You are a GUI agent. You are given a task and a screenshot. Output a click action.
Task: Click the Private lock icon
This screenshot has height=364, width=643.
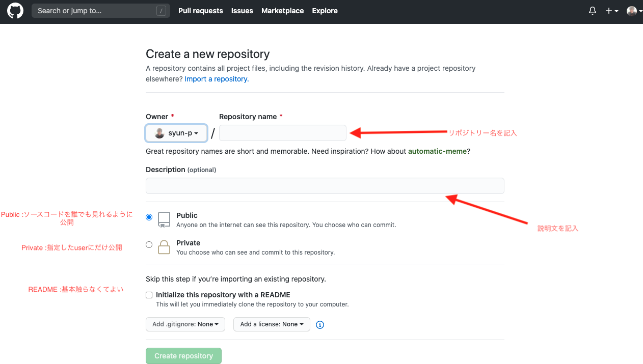click(164, 247)
